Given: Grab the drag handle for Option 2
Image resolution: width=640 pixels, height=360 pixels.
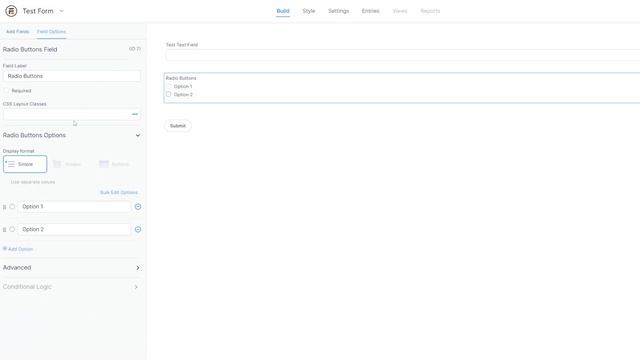Looking at the screenshot, I should (x=4, y=230).
